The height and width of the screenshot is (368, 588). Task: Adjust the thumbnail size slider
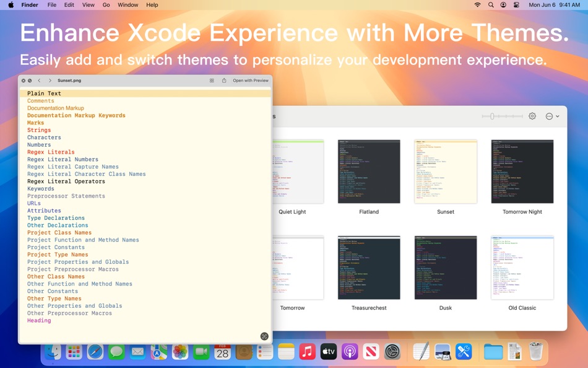(x=502, y=116)
